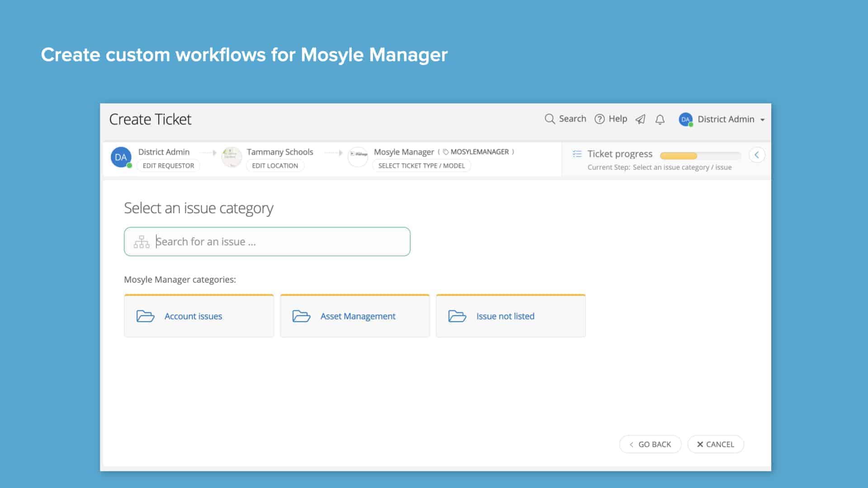Click the folder icon on Issue not listed card
This screenshot has width=868, height=488.
click(458, 316)
